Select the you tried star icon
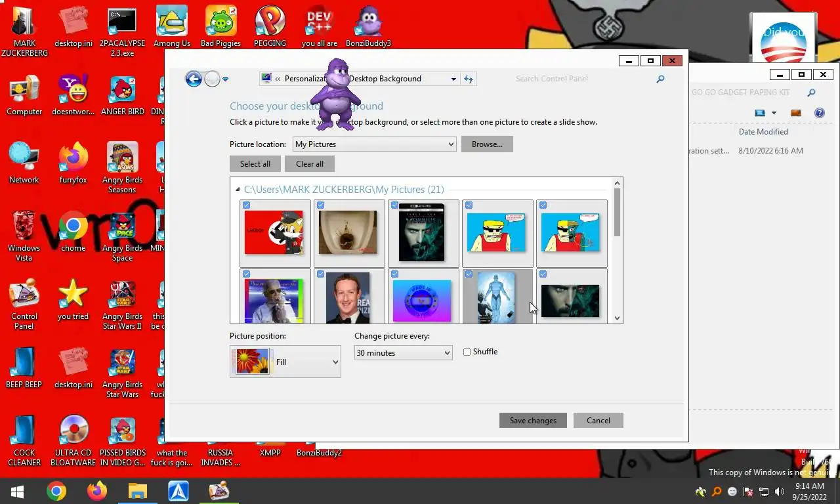Viewport: 840px width, 504px height. (73, 300)
